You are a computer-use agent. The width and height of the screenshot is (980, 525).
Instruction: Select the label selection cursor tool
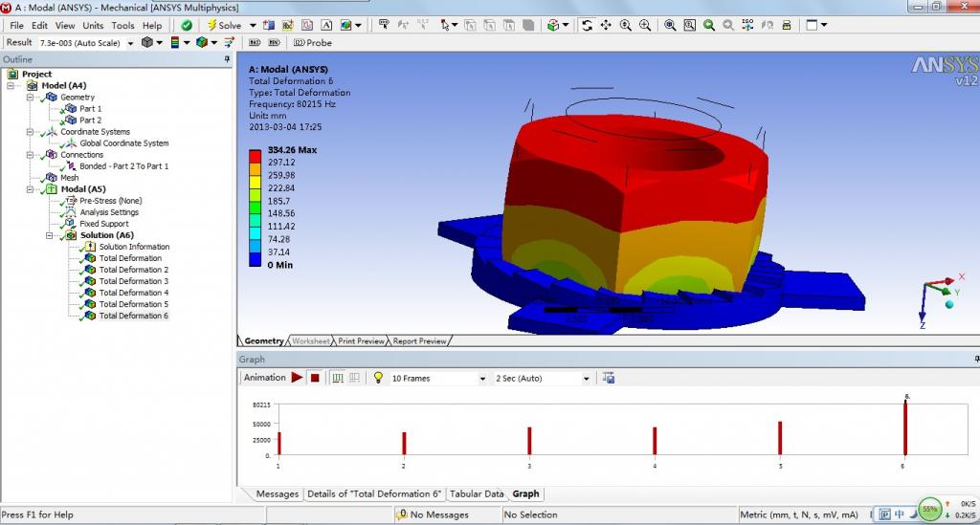pos(384,25)
